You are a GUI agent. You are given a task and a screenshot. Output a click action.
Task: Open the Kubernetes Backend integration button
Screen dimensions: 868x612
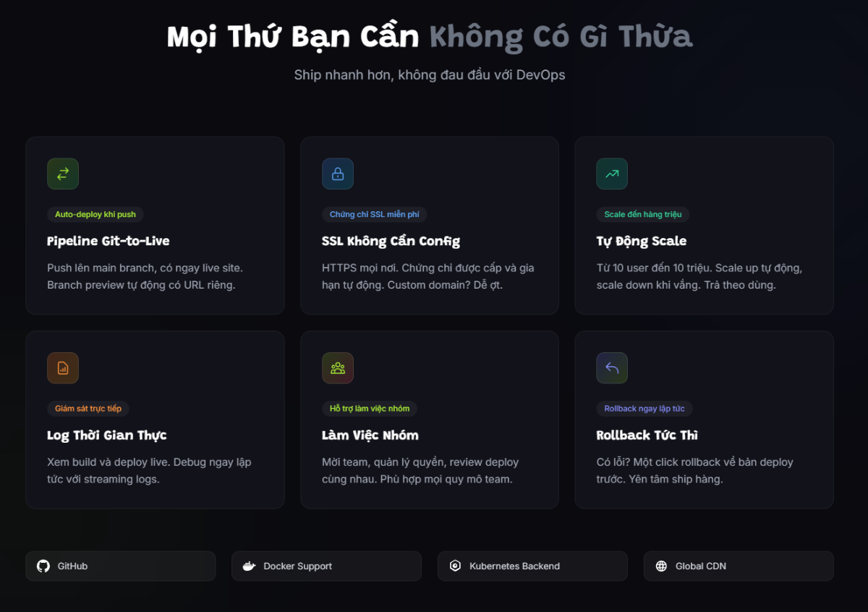coord(532,566)
